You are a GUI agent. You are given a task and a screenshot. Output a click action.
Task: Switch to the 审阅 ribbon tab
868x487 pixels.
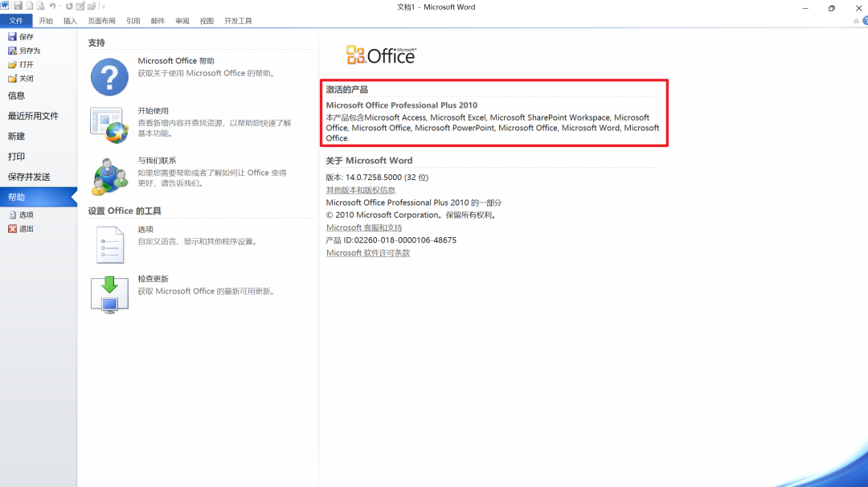pyautogui.click(x=182, y=21)
